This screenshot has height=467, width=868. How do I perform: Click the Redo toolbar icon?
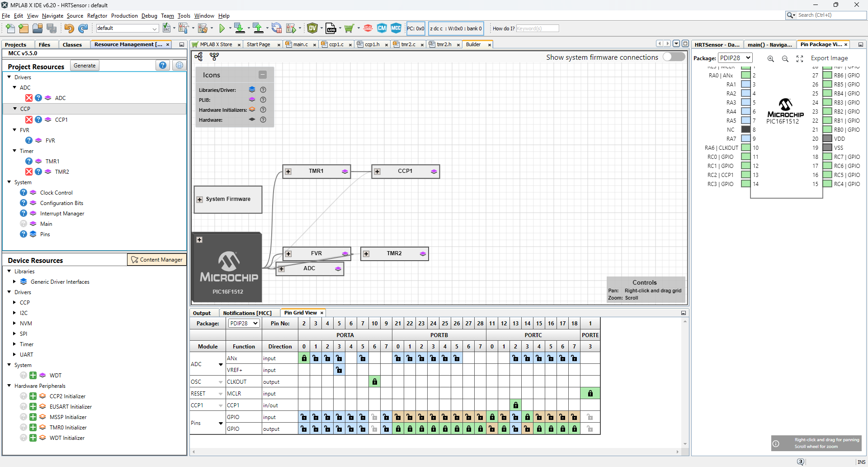pos(83,29)
